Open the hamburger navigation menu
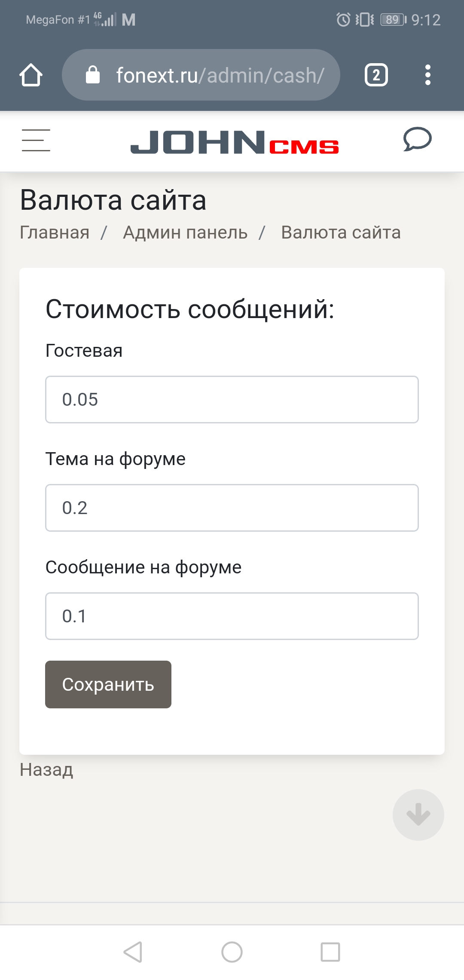464x980 pixels. 36,140
